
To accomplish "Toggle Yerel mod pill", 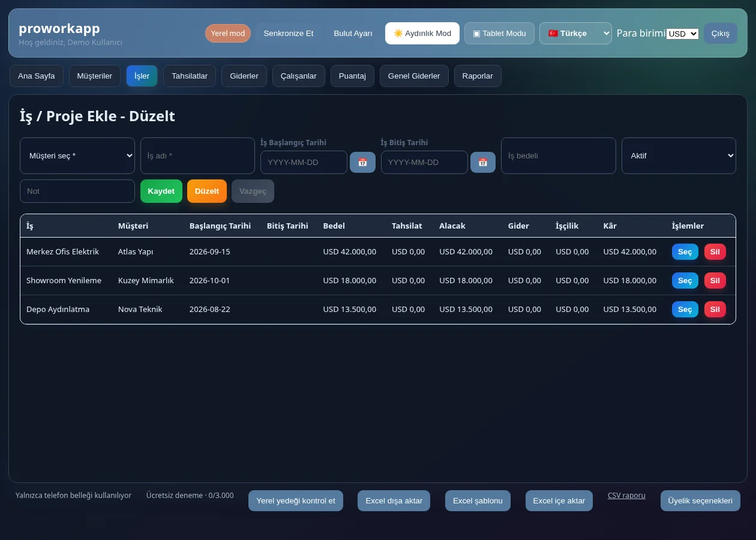I will 228,33.
